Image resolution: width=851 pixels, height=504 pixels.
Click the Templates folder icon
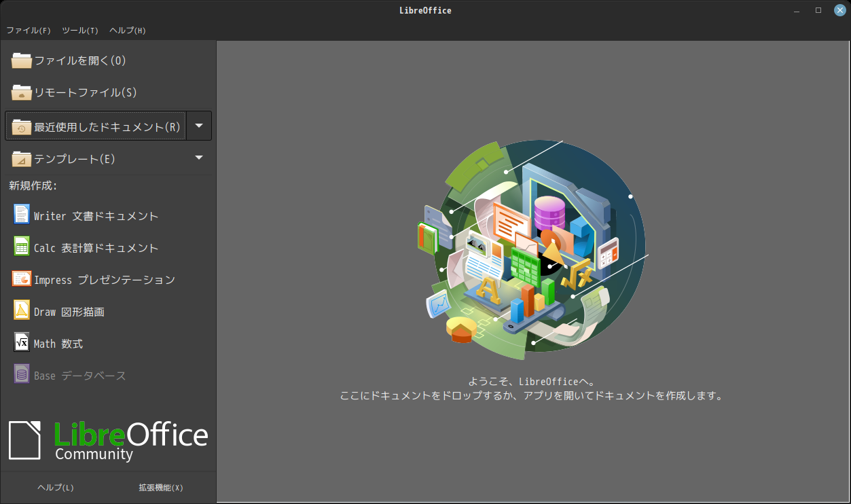(x=22, y=158)
